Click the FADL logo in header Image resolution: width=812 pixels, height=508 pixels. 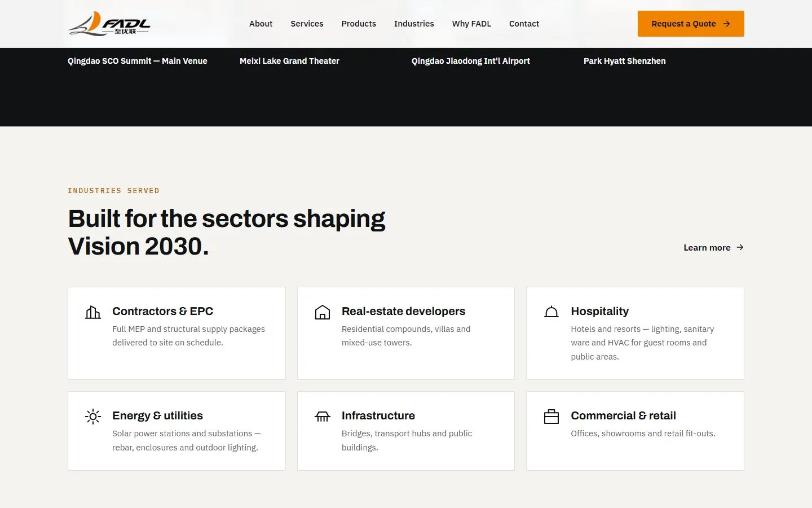109,24
